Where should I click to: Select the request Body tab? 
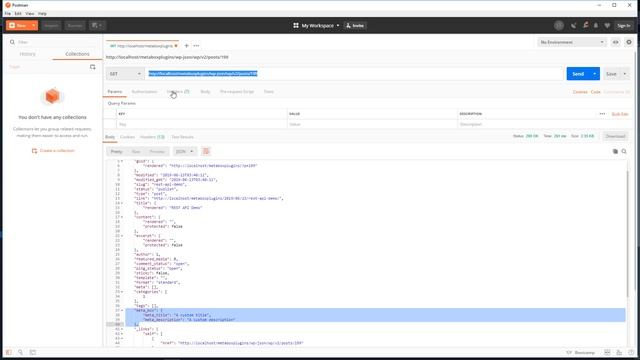[x=205, y=92]
